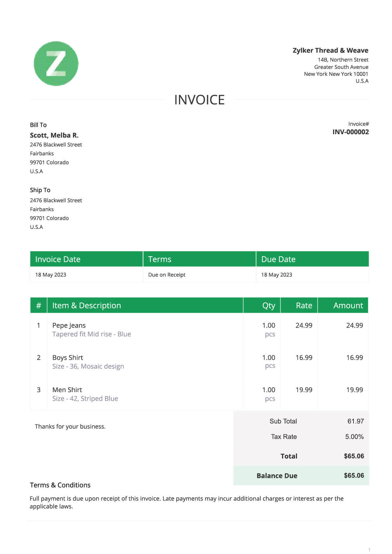Select the Boys Shirt line item
Viewport: 392px width, 554px height.
[67, 358]
